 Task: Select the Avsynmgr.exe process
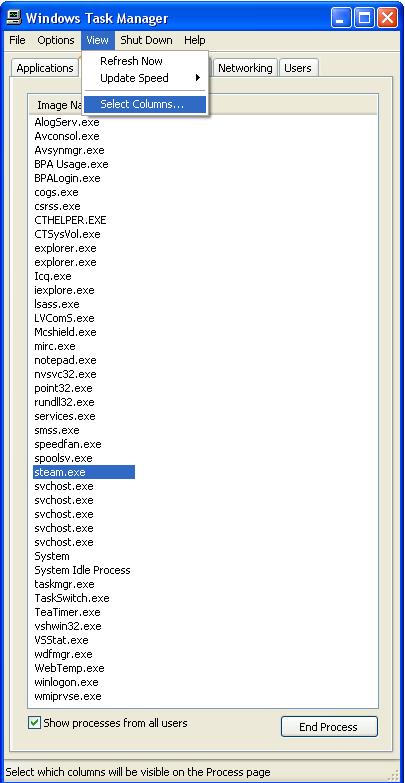point(69,150)
